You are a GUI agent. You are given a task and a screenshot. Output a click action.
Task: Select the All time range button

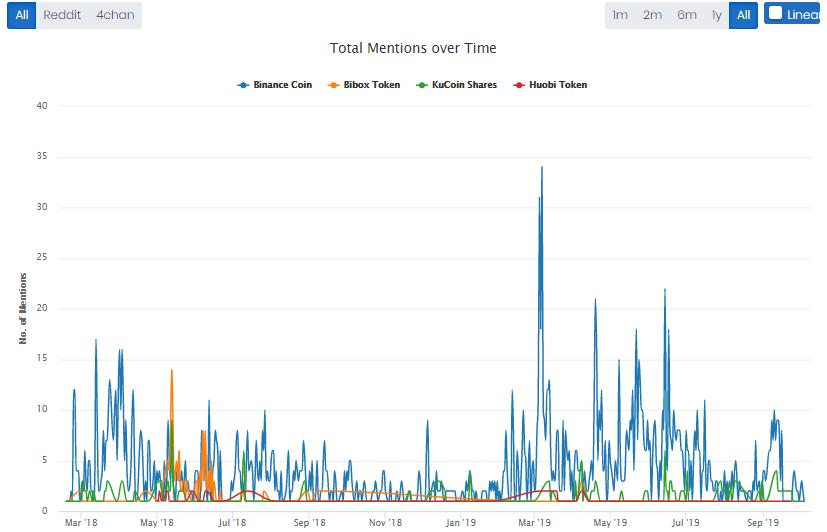(x=744, y=15)
